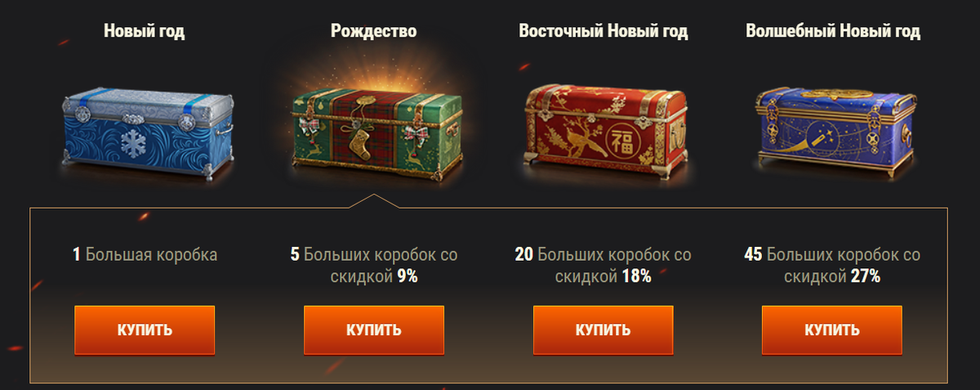Screen dimensions: 980x390
Task: Buy the 45-box bundle with 27% discount
Action: [832, 330]
